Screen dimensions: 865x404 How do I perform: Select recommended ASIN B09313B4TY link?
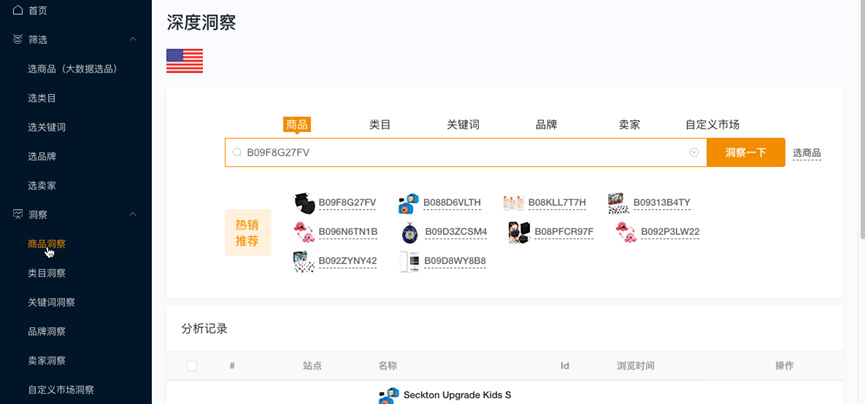click(662, 203)
